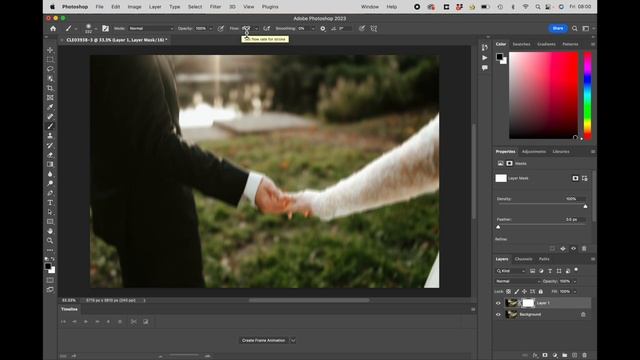The height and width of the screenshot is (360, 640).
Task: Select the Path Selection tool
Action: [x=50, y=212]
